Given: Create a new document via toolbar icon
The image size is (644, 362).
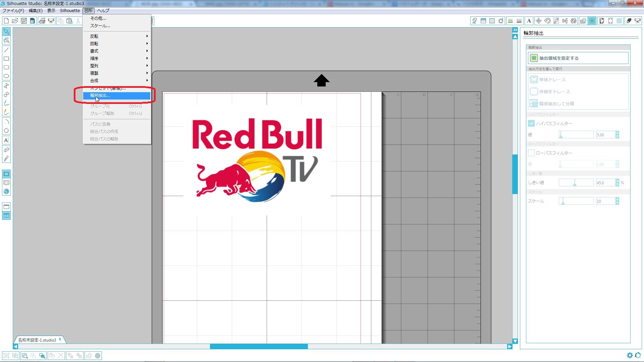Looking at the screenshot, I should 6,21.
